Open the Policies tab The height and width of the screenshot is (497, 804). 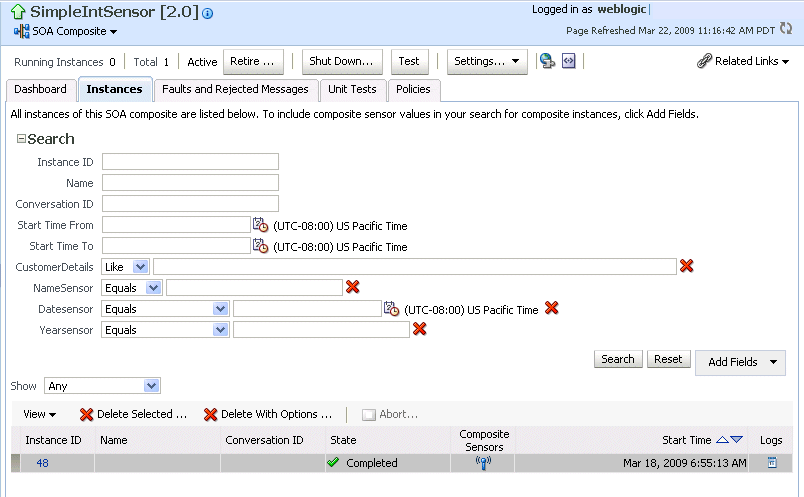pos(413,89)
